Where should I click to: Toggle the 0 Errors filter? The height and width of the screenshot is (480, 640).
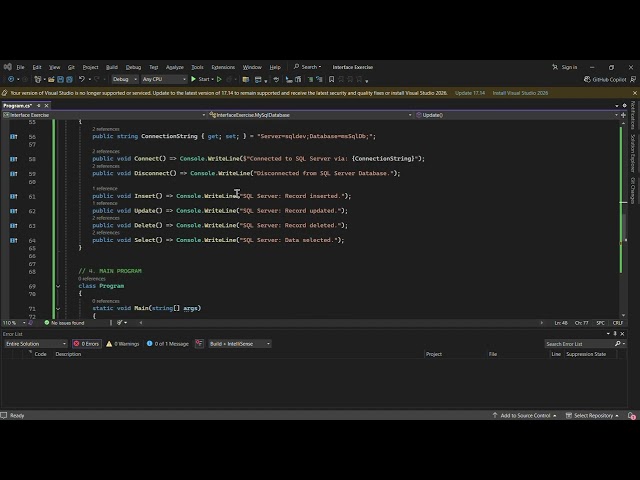(x=86, y=344)
